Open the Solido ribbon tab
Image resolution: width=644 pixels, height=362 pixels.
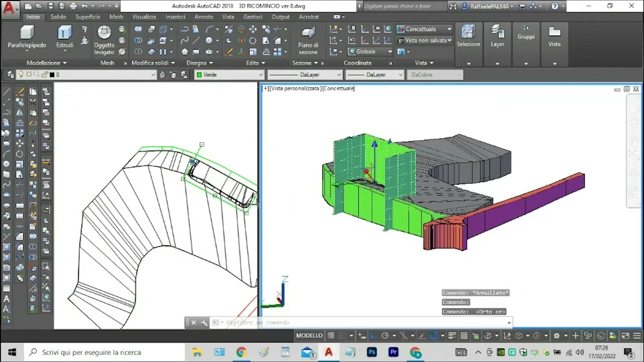click(x=58, y=17)
